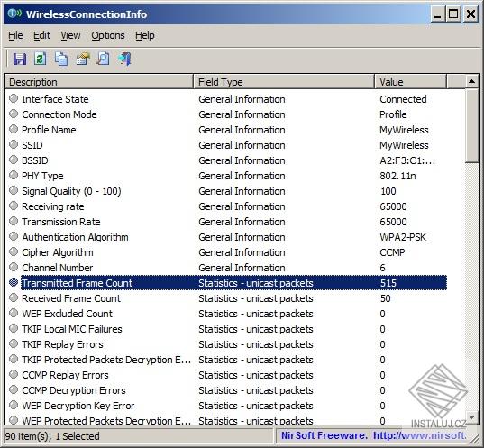Select the Cipher Algorithm row
This screenshot has height=448, width=484.
[227, 252]
